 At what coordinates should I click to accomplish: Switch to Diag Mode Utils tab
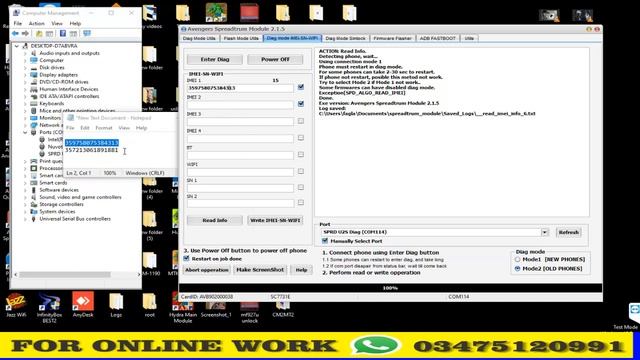click(199, 38)
